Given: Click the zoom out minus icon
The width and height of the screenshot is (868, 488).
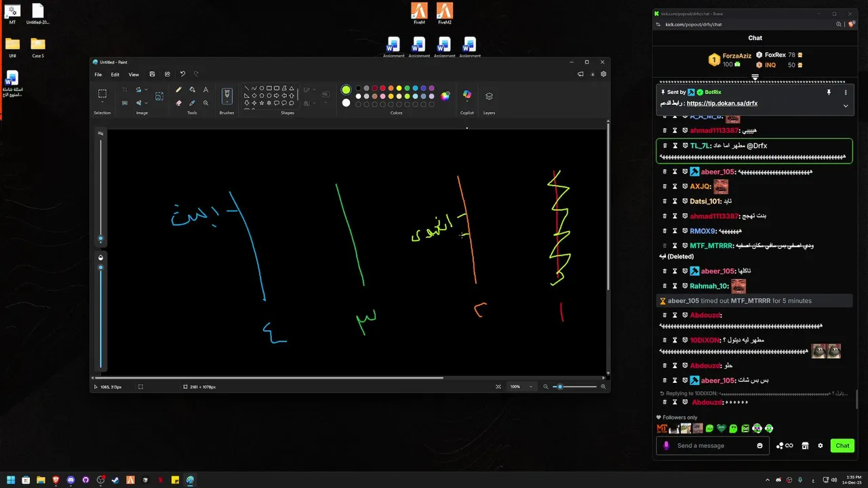Looking at the screenshot, I should point(546,386).
